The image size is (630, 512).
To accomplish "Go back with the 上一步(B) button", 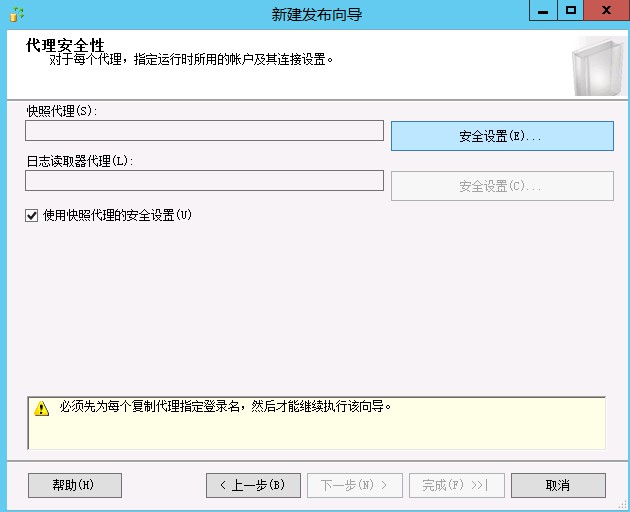I will pyautogui.click(x=253, y=485).
